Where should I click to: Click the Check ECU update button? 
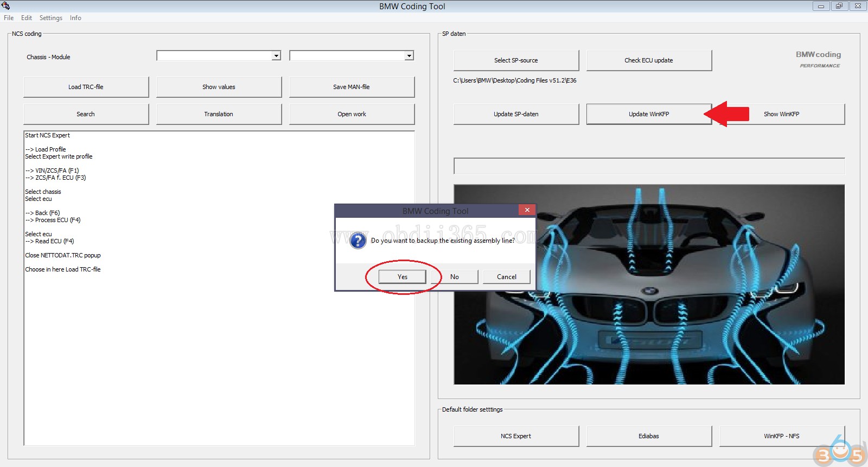click(x=649, y=60)
